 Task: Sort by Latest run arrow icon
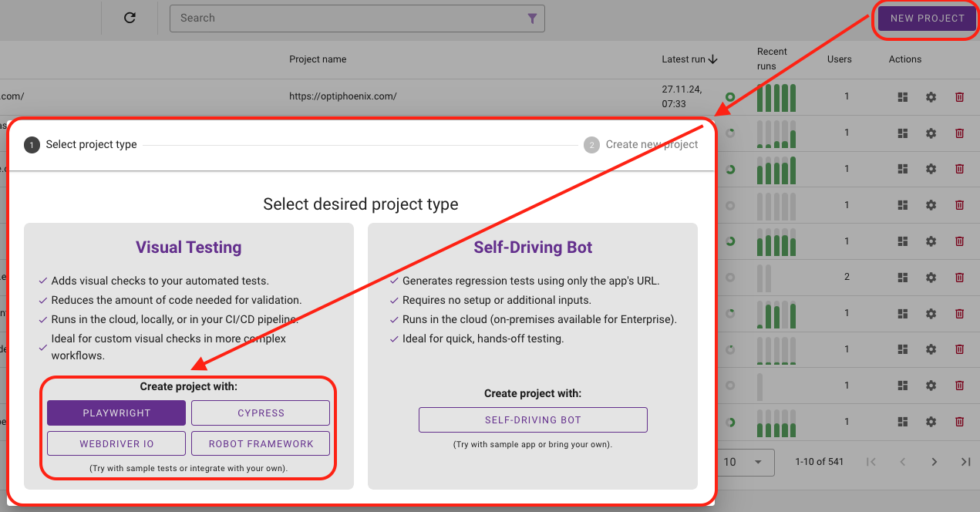(713, 59)
